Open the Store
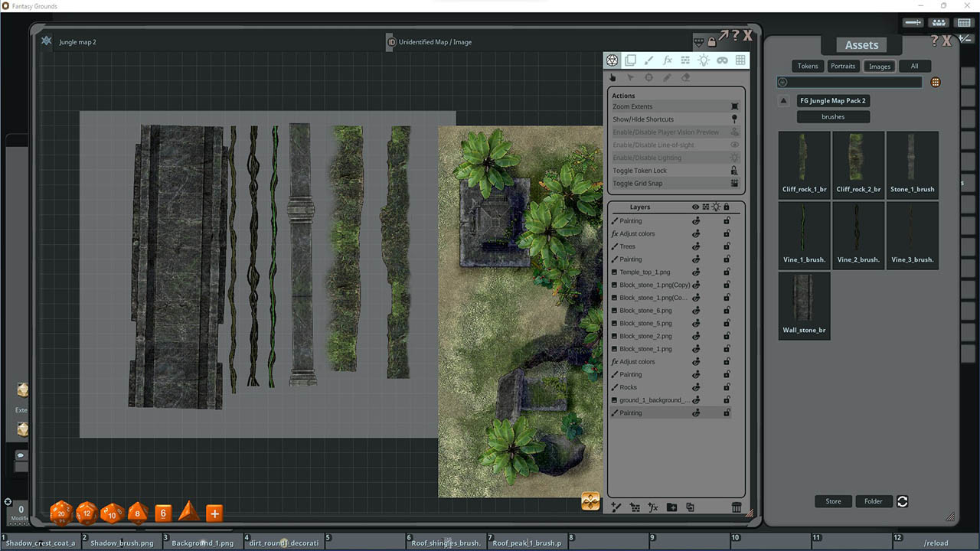This screenshot has width=980, height=551. (x=833, y=501)
